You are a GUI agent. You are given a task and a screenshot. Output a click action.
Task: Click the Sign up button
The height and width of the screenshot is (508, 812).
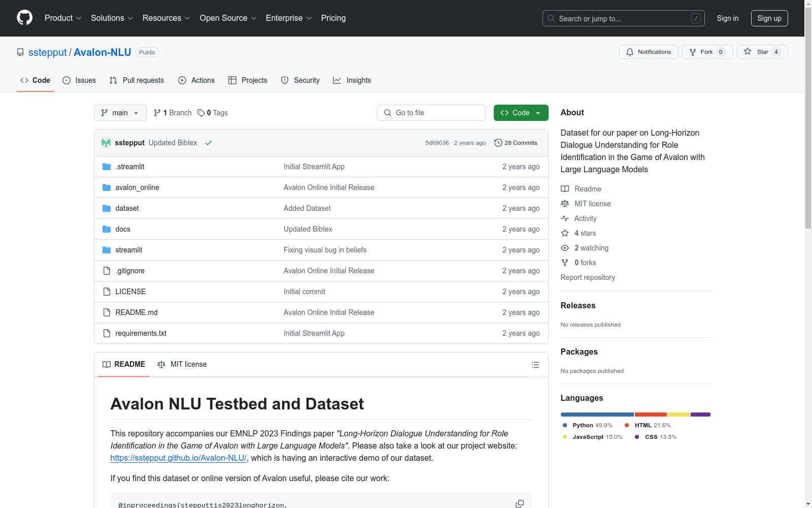[x=769, y=18]
